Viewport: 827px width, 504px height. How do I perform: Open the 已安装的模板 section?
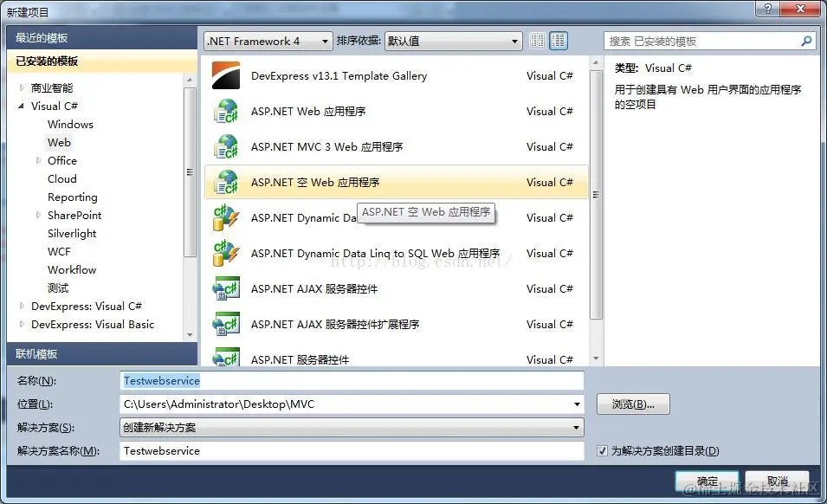pyautogui.click(x=102, y=61)
